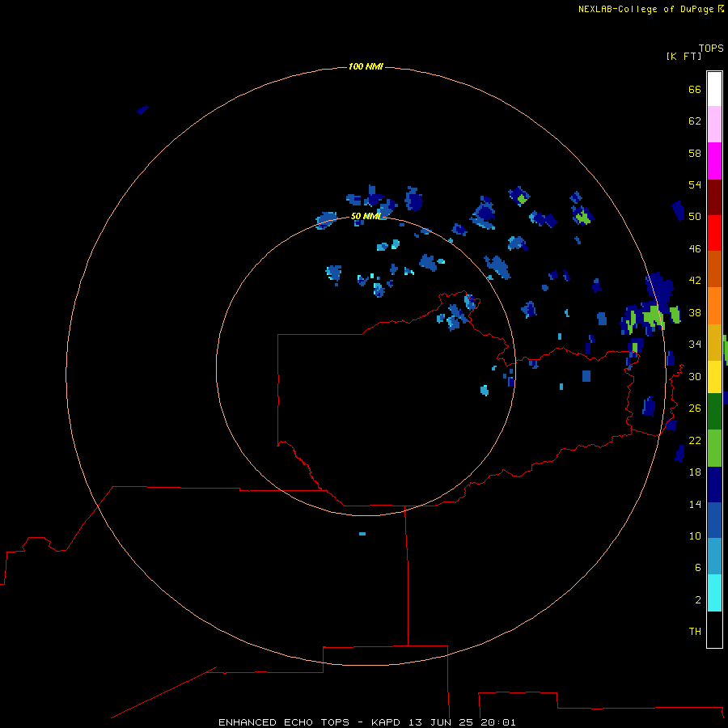Viewport: 728px width, 728px height.
Task: Click the '22' legend value
Action: (695, 441)
